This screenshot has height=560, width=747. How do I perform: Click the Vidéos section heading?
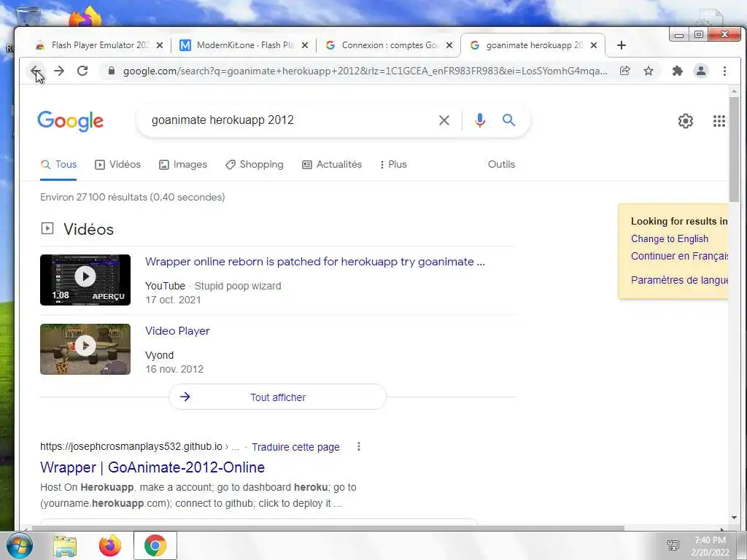click(x=88, y=230)
